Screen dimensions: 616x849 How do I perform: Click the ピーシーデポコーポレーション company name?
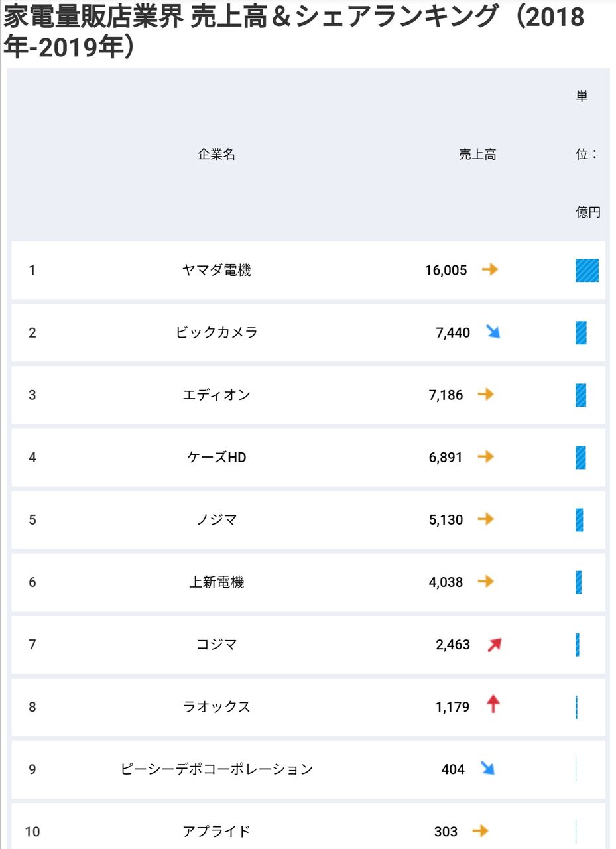tap(217, 769)
